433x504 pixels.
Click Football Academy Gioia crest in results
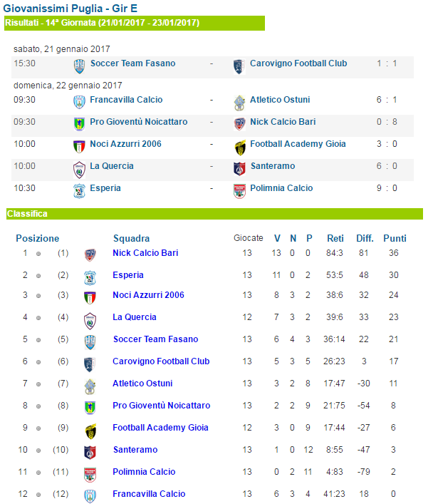pos(240,148)
